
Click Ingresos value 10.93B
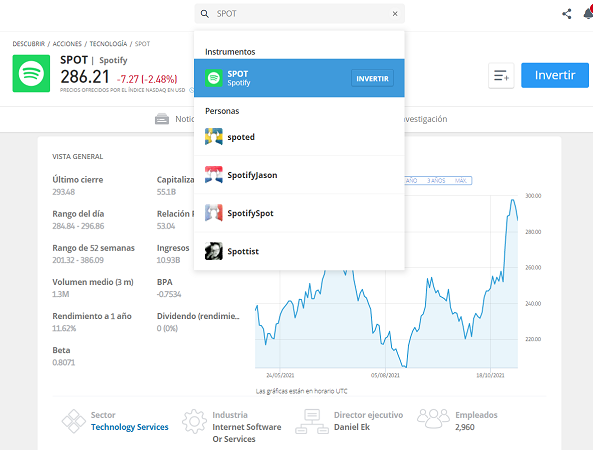point(169,260)
